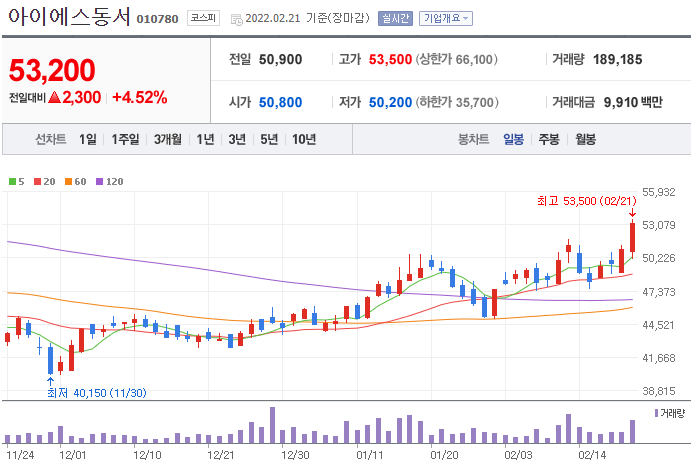Click the 02/14 date label on x-axis
Viewport: 691px width, 474px height.
592,455
